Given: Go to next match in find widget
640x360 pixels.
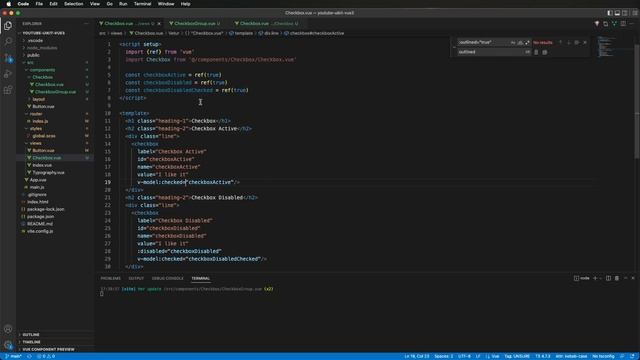Looking at the screenshot, I should point(569,42).
